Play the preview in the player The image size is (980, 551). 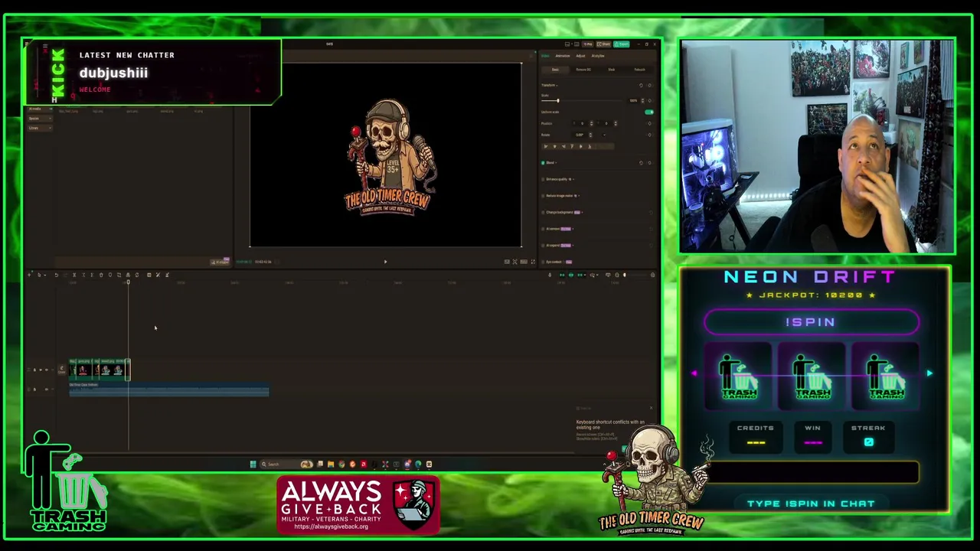385,262
